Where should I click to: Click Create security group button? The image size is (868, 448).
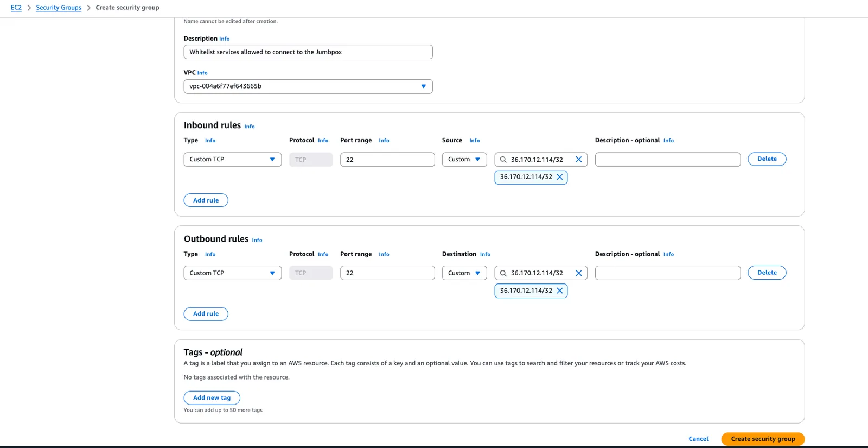763,439
